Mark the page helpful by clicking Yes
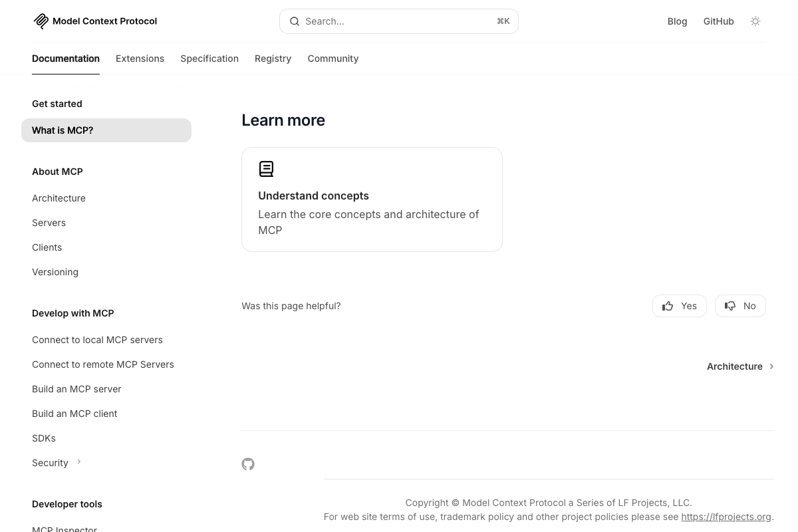This screenshot has height=532, width=798. (x=679, y=306)
